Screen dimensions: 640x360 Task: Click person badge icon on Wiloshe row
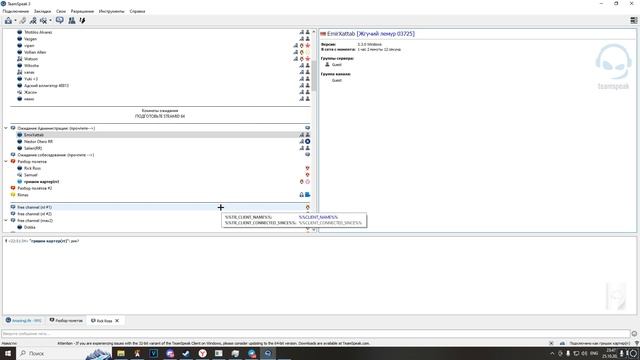pyautogui.click(x=308, y=66)
